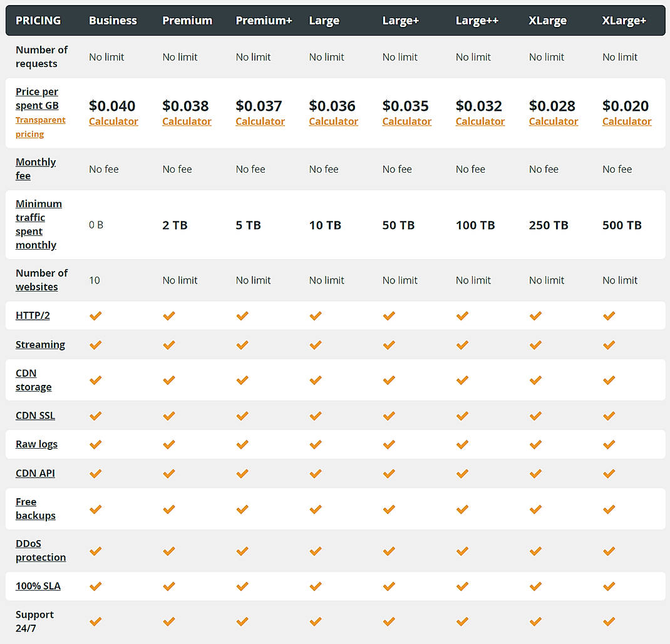Click the Free backups link
Viewport: 670px width, 644px height.
36,508
